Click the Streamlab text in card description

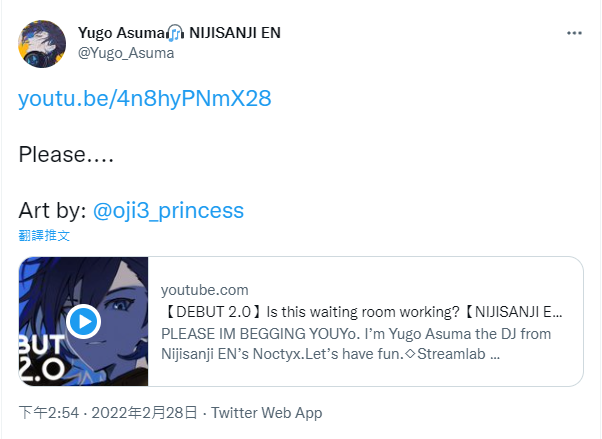tap(451, 354)
